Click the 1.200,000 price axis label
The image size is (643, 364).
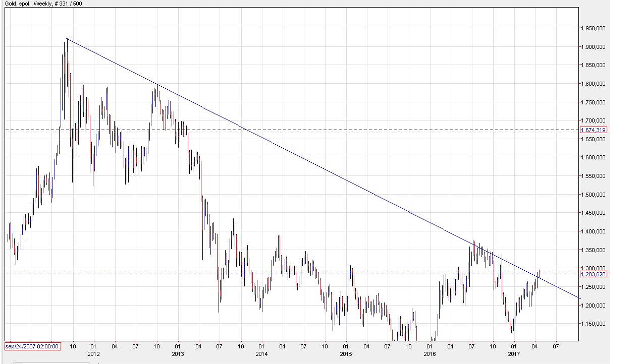pyautogui.click(x=594, y=306)
